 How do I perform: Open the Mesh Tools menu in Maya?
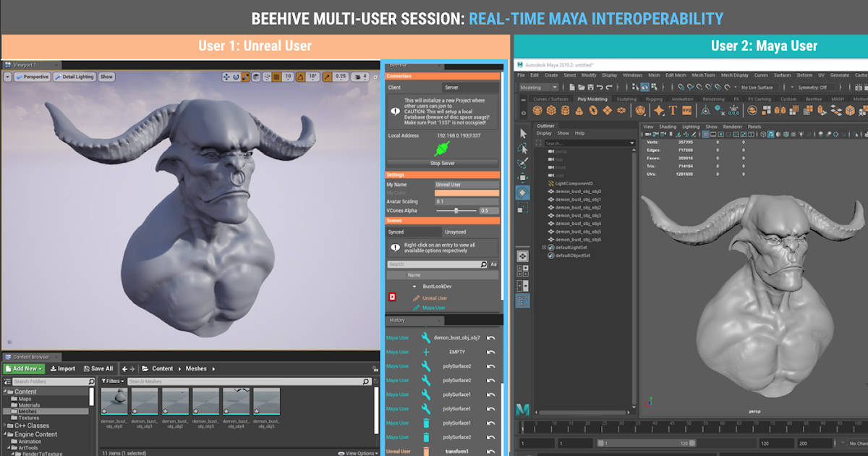pyautogui.click(x=702, y=75)
